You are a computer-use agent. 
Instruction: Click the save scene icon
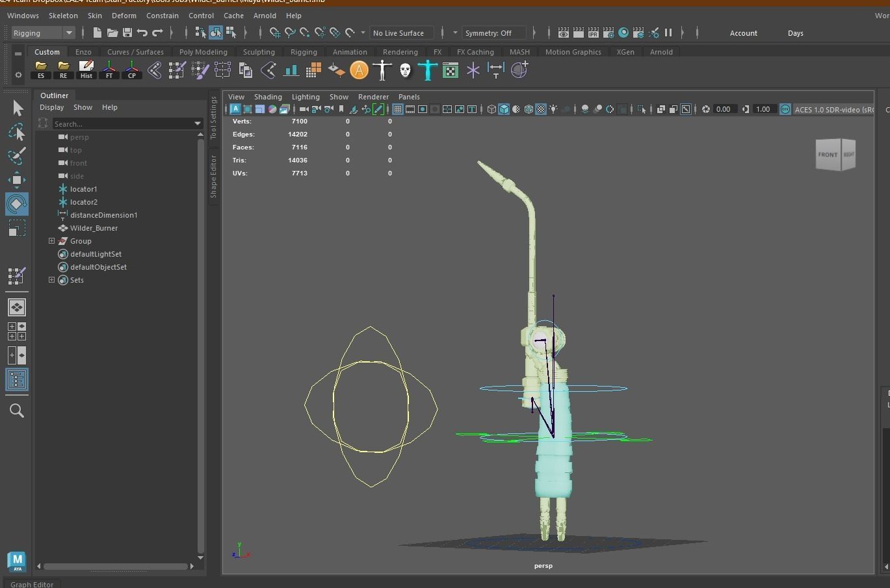coord(127,32)
